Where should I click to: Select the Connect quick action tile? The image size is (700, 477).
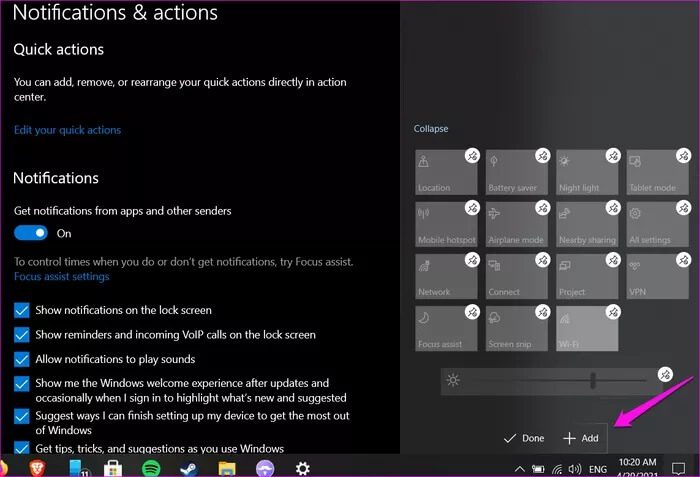coord(517,276)
